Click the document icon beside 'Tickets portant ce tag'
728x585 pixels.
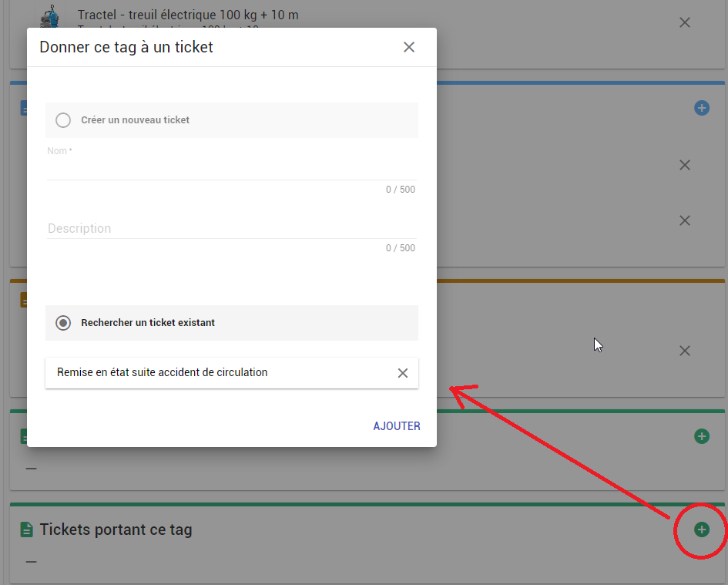tap(26, 530)
